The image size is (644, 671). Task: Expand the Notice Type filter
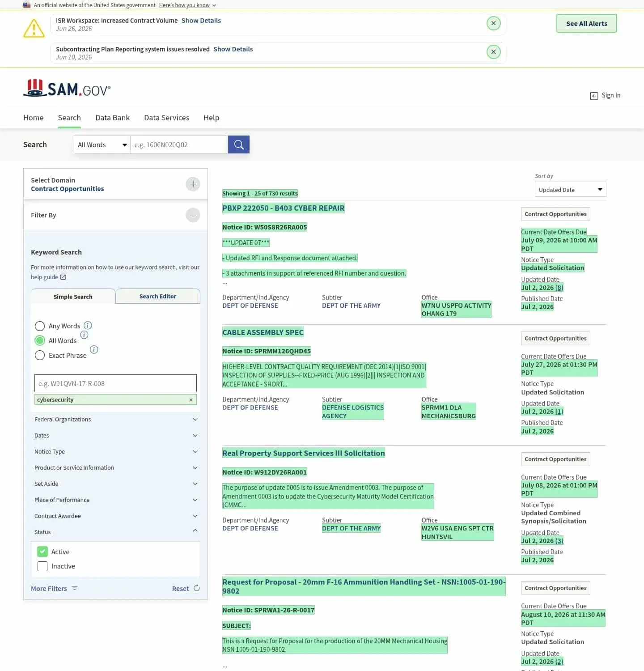tap(116, 451)
